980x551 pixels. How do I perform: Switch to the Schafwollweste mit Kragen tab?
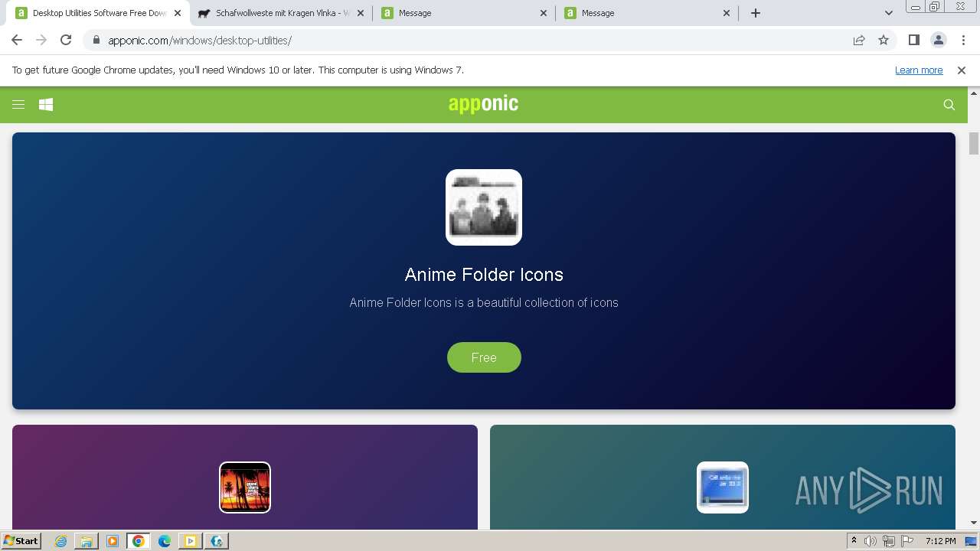point(279,13)
